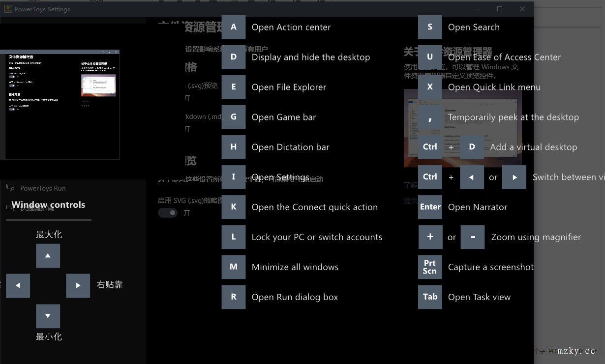Viewport: 605px width, 364px height.
Task: Click the up arrow under 最大化 in Window controls
Action: coord(48,255)
